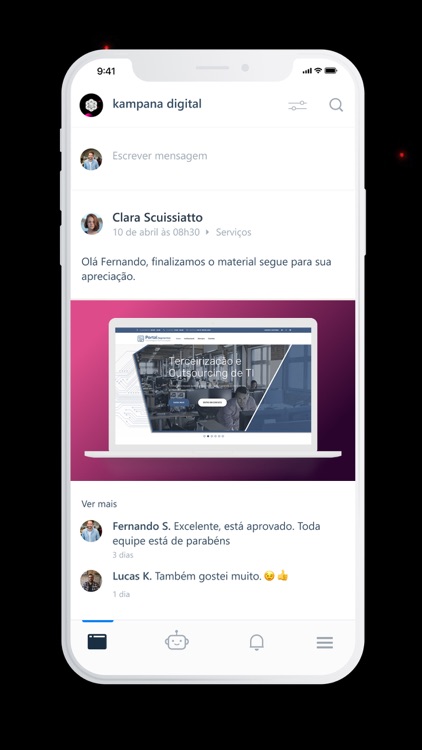Open the Serviços category link
This screenshot has width=422, height=750.
pos(233,232)
